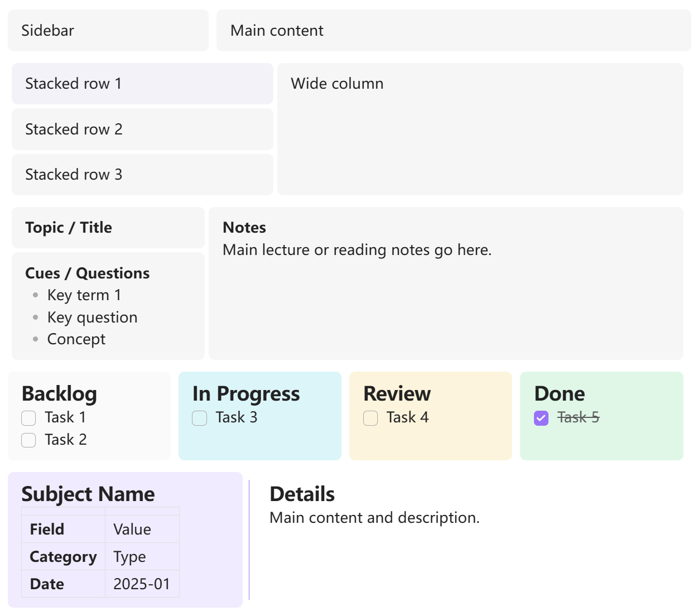Click the 2025-01 date table cell
This screenshot has height=616, width=698.
pos(142,584)
